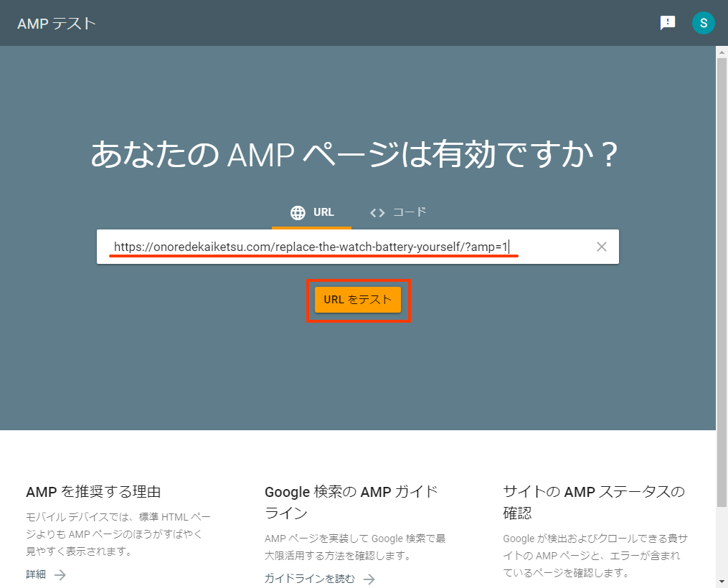Click the paragraph starting Google が検出および
This screenshot has height=588, width=728.
(596, 556)
